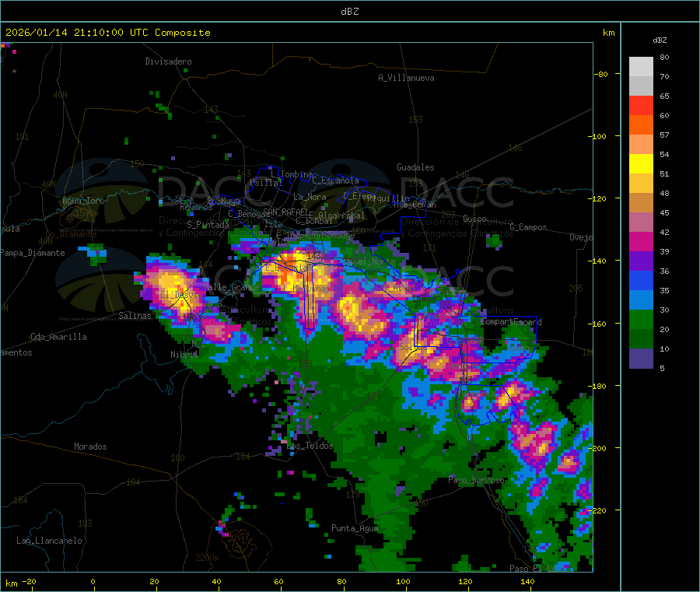Click the C_Española label

click(336, 180)
